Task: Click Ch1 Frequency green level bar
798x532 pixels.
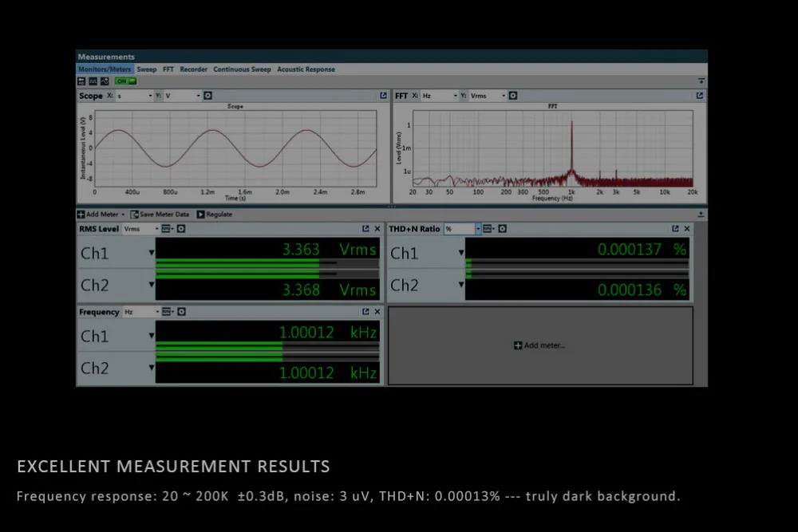Action: click(x=219, y=345)
